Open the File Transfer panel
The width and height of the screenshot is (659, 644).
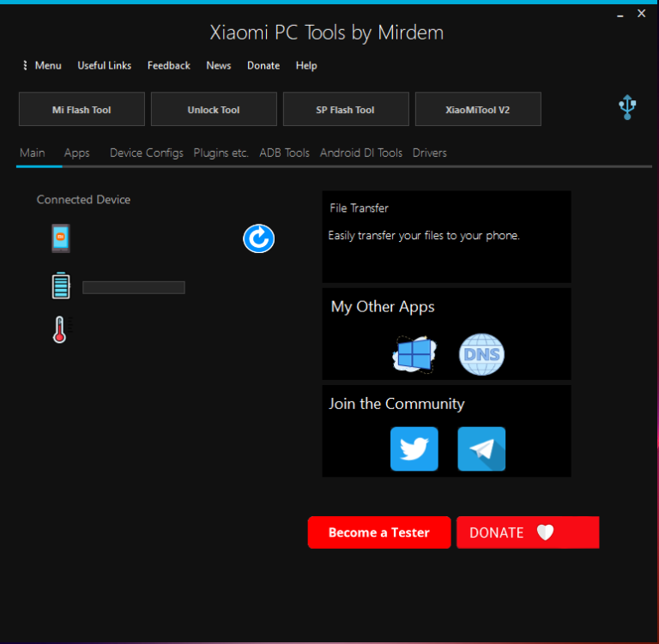[x=446, y=237]
